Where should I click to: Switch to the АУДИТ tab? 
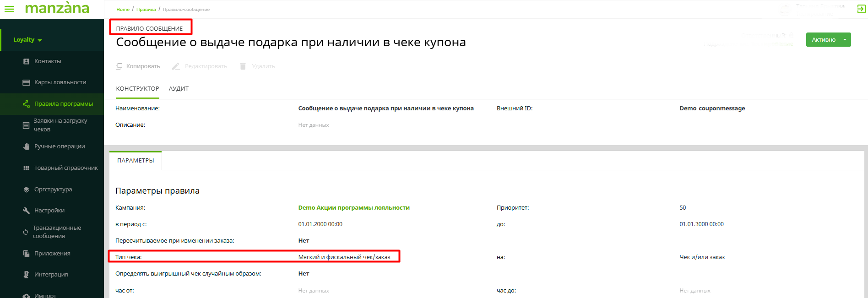click(179, 89)
